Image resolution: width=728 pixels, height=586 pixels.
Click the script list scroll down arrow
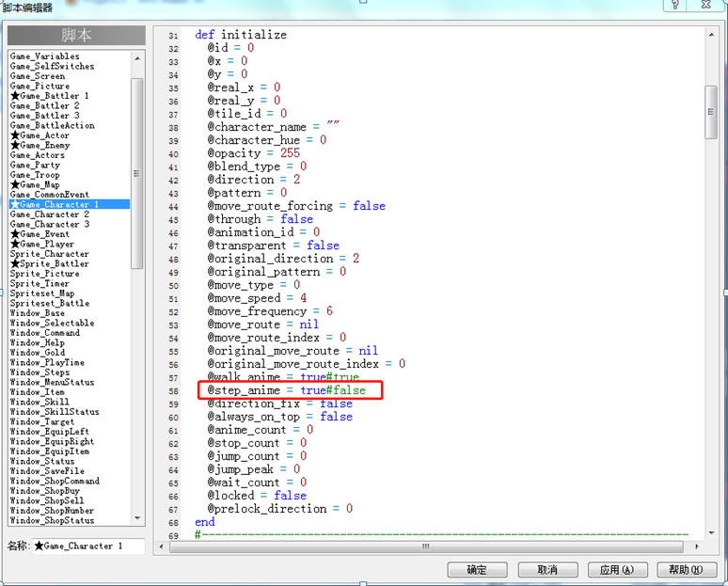[137, 517]
